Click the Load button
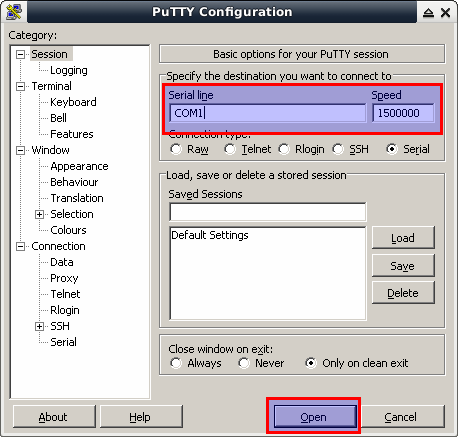The width and height of the screenshot is (458, 437). tap(403, 238)
